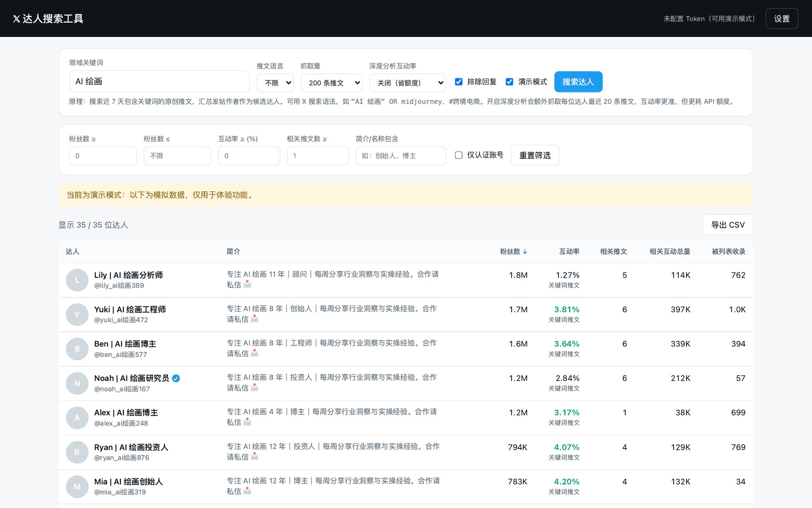Click the 显示 35 / 35 位达人 count
Image resolution: width=812 pixels, height=508 pixels.
93,225
